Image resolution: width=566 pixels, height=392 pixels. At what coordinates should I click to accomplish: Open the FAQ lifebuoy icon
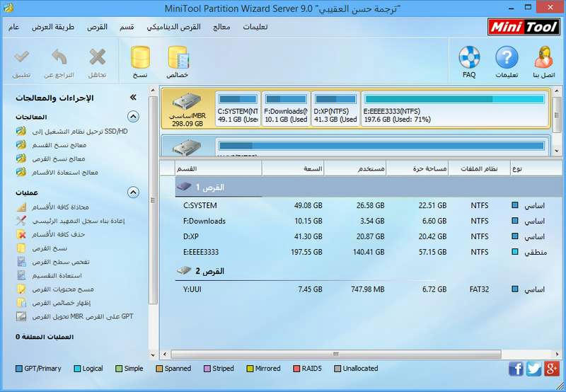[x=469, y=57]
